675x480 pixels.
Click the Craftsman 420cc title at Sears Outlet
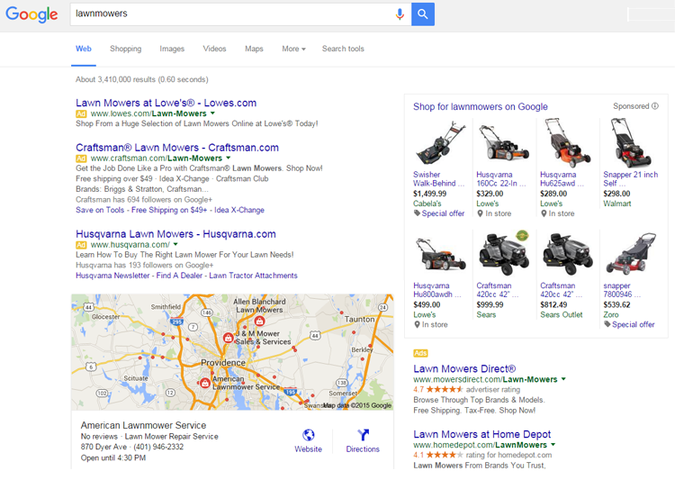[x=561, y=290]
